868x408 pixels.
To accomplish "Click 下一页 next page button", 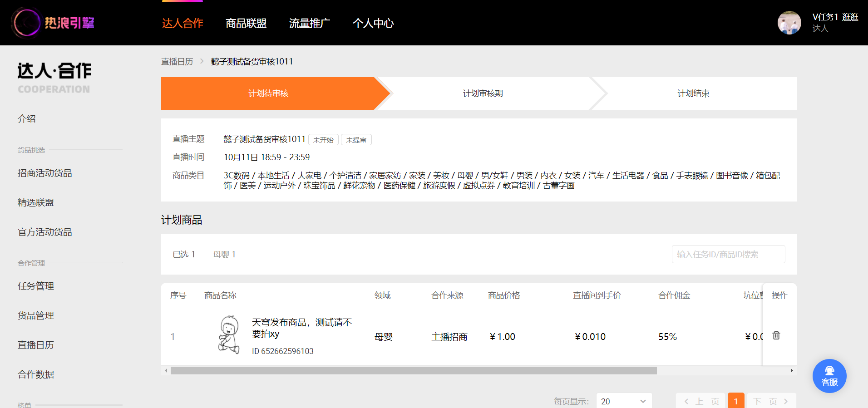I will [x=771, y=401].
